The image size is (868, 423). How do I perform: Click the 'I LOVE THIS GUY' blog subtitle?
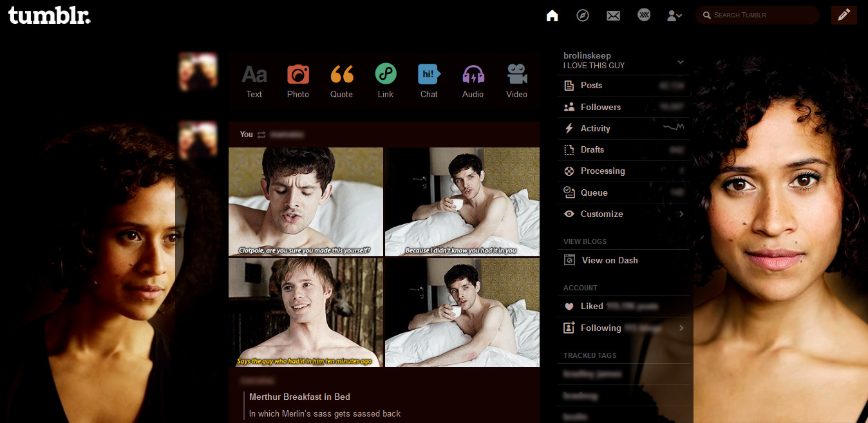594,66
